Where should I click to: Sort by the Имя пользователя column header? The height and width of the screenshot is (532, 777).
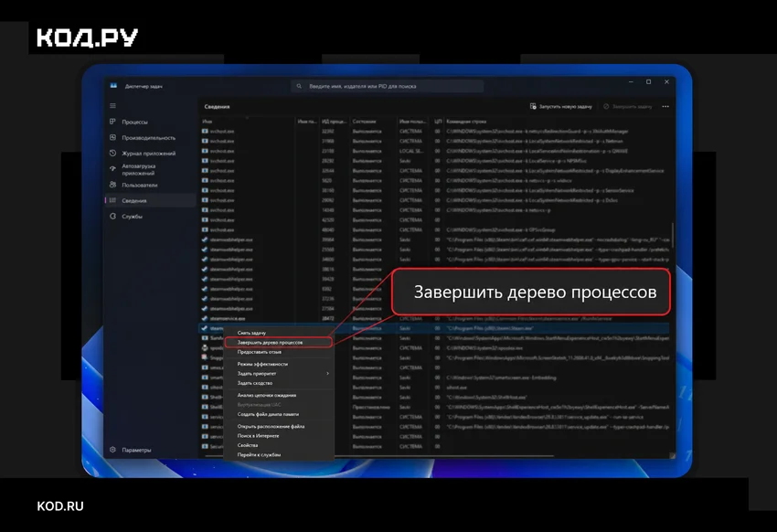[413, 122]
